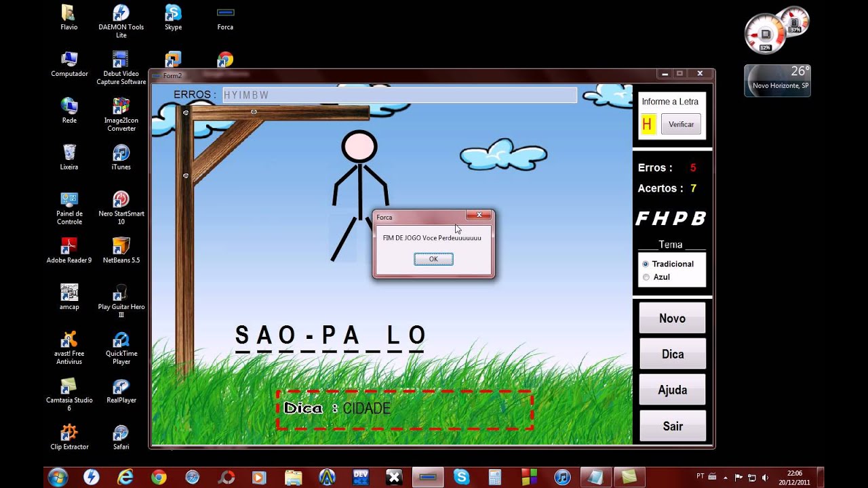The height and width of the screenshot is (488, 868).
Task: Click the volume icon in system tray
Action: [765, 478]
